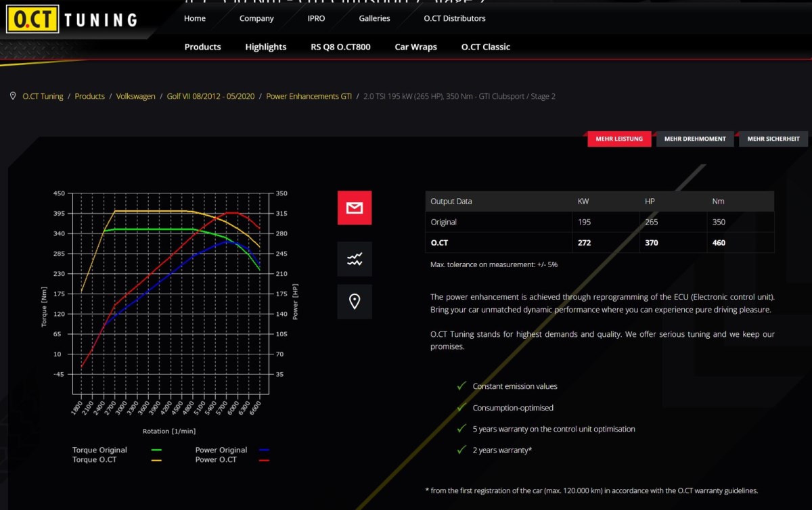Open the Car Wraps menu
Screen dimensions: 812x510
pos(415,47)
